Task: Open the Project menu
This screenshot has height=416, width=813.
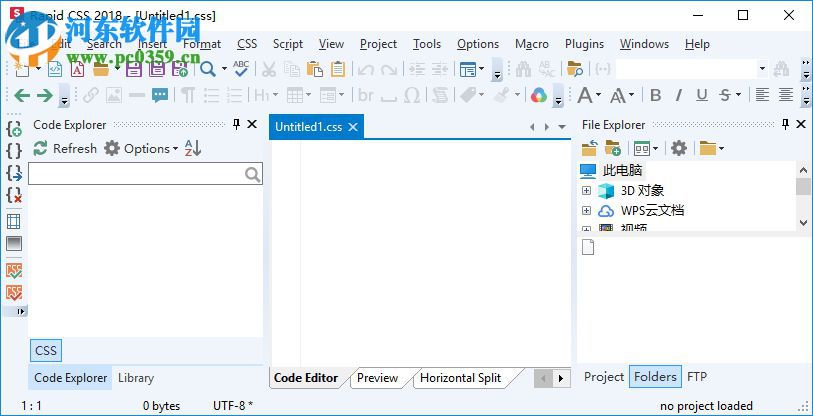Action: point(379,44)
